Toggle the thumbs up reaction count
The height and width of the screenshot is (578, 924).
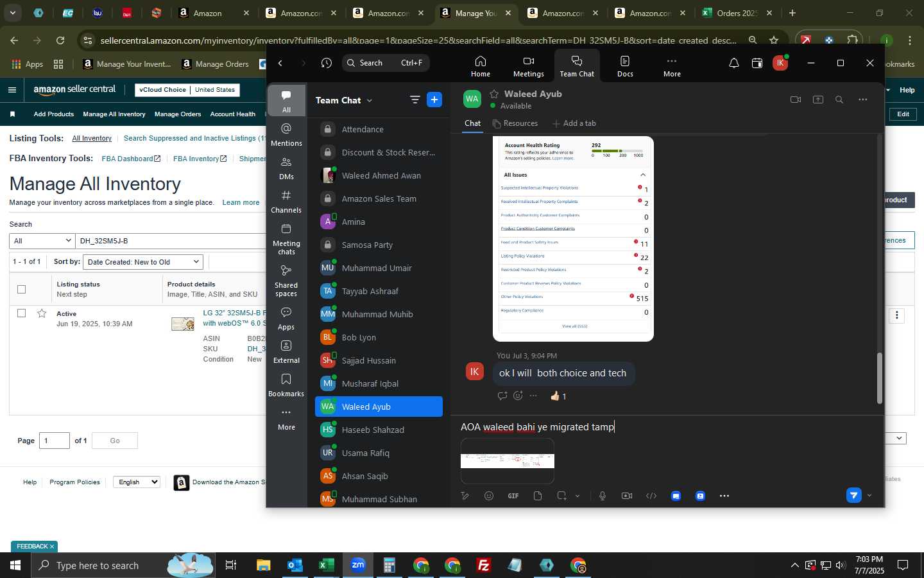tap(558, 396)
